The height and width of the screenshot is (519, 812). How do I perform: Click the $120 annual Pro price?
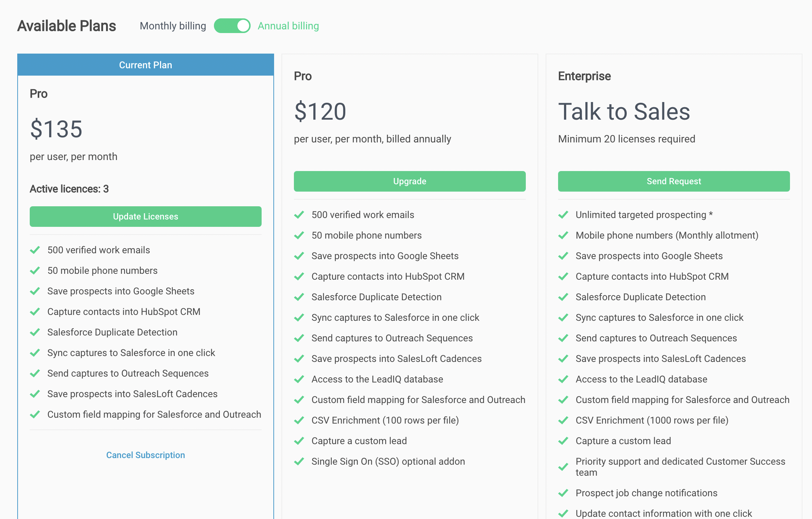320,112
